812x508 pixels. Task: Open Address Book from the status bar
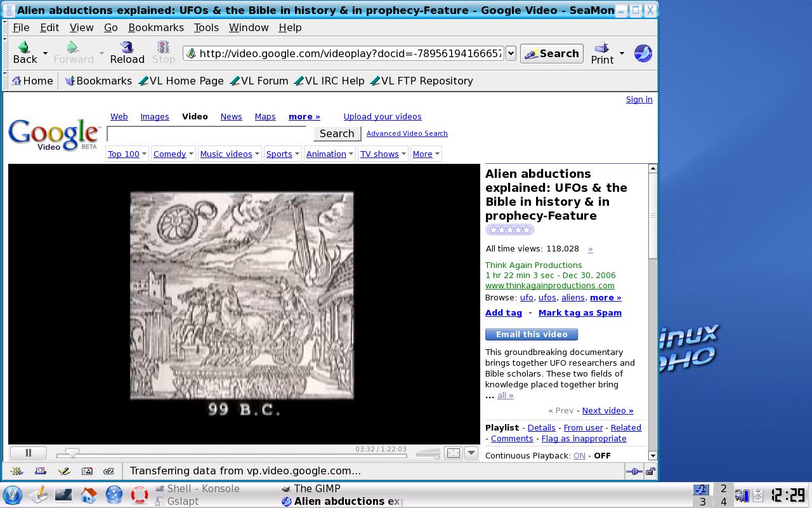(x=87, y=471)
